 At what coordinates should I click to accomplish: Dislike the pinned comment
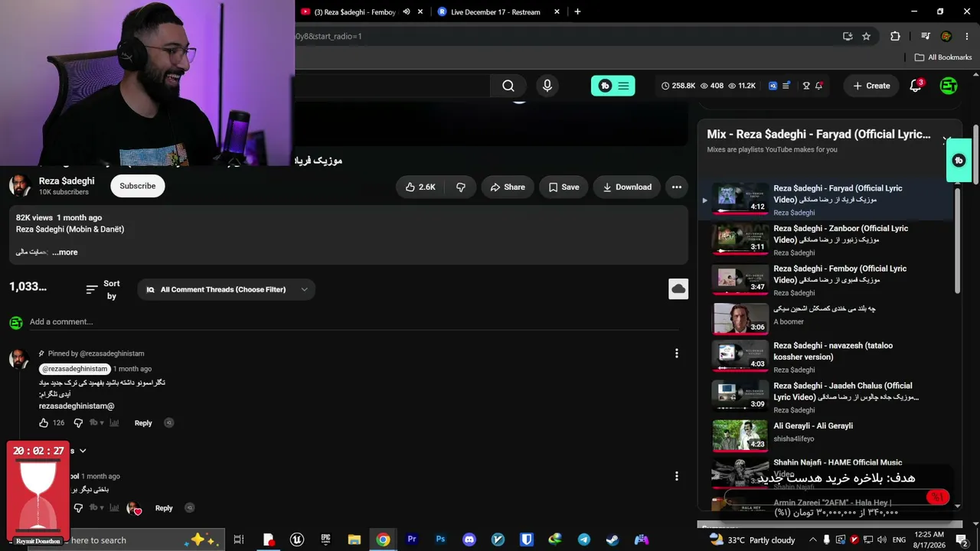pos(78,422)
